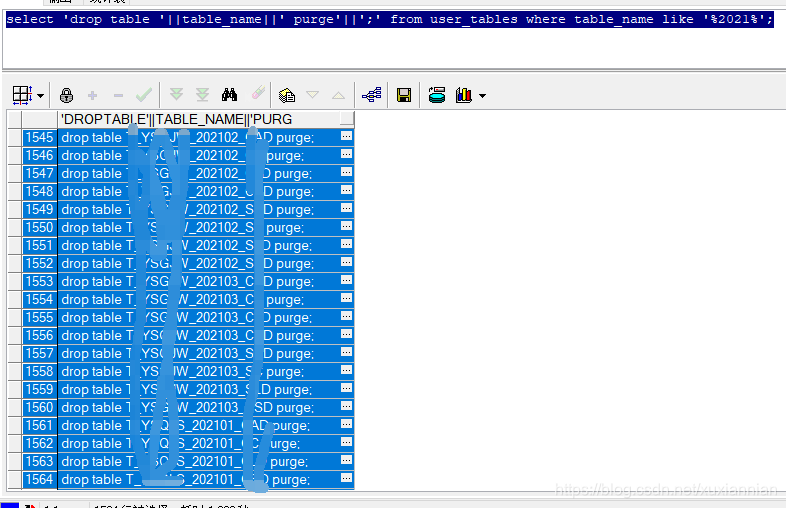Click the plus insert-record icon

click(x=92, y=95)
